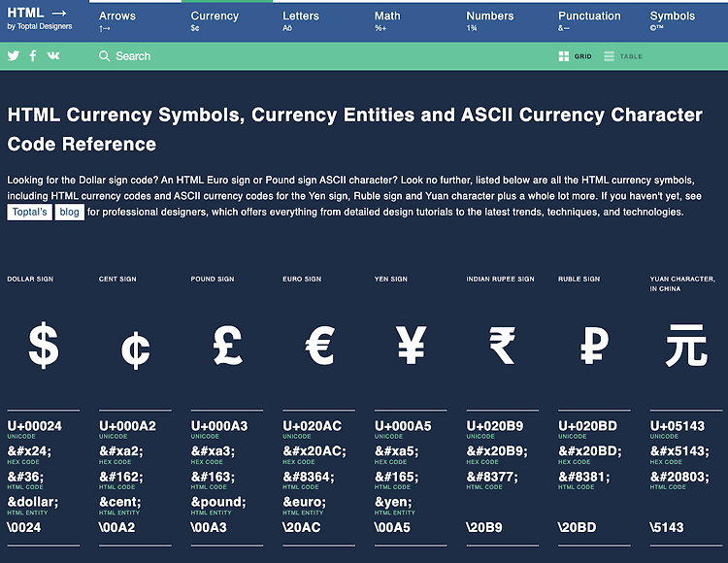Click hex code &#x24;
This screenshot has height=563, width=728.
point(29,450)
